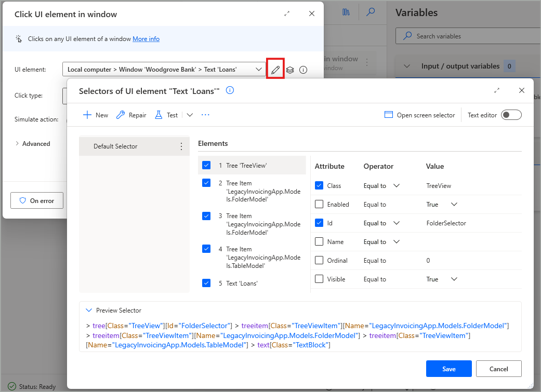Uncheck the Id attribute checkbox
The image size is (541, 392).
319,223
